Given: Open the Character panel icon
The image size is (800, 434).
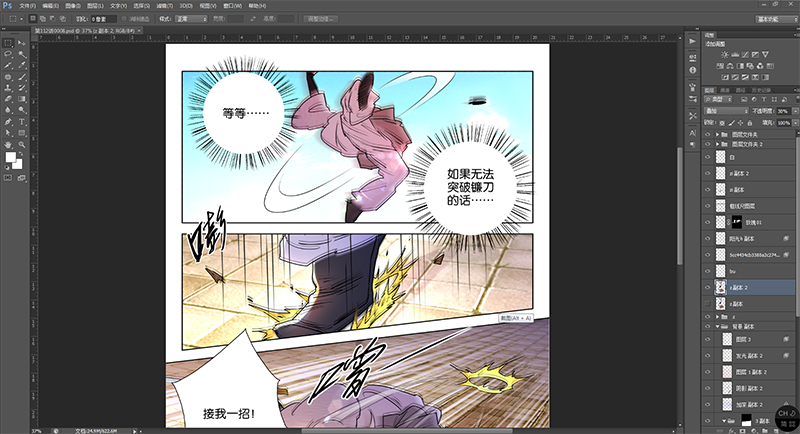Looking at the screenshot, I should tap(692, 133).
